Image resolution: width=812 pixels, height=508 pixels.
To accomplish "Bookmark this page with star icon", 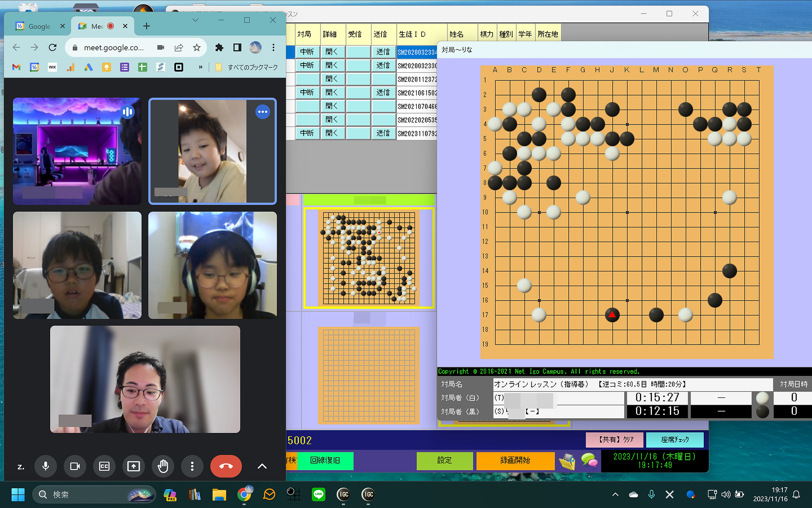I will (197, 47).
